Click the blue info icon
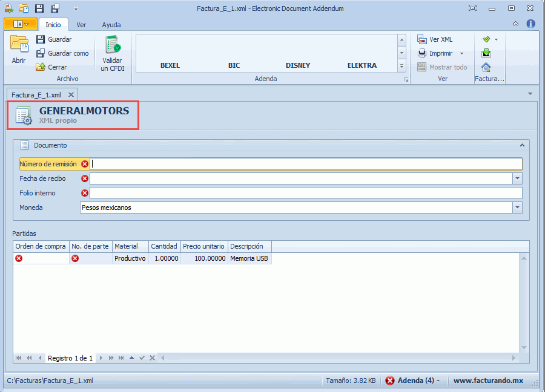Screen dimensions: 545x392 (530, 24)
